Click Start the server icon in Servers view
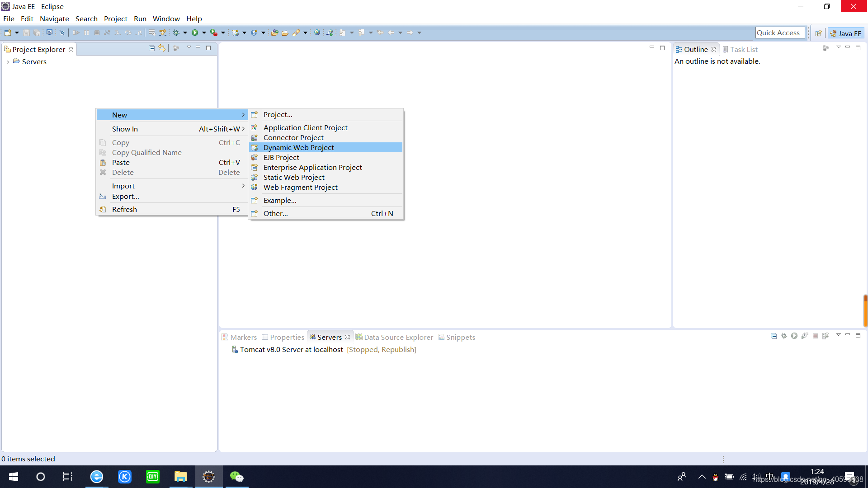Image resolution: width=868 pixels, height=488 pixels. coord(794,336)
